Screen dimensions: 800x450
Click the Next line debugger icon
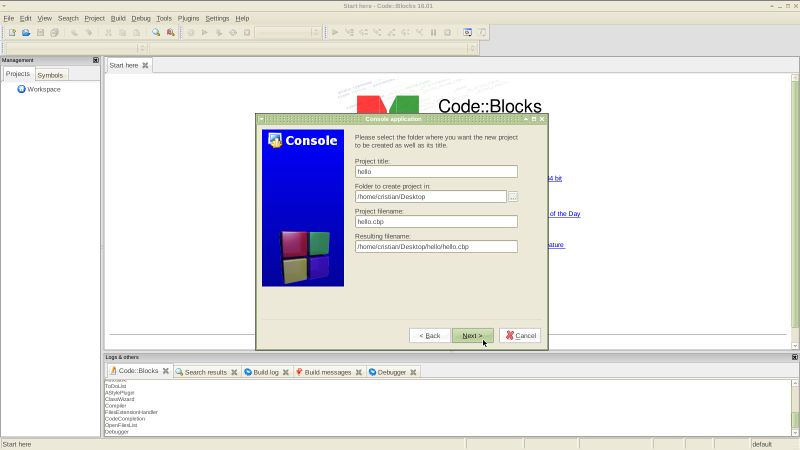364,32
